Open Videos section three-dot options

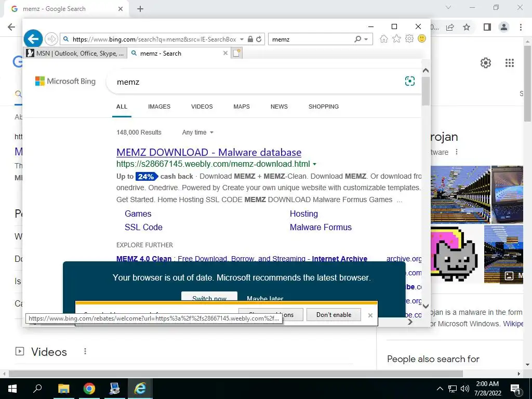coord(85,352)
